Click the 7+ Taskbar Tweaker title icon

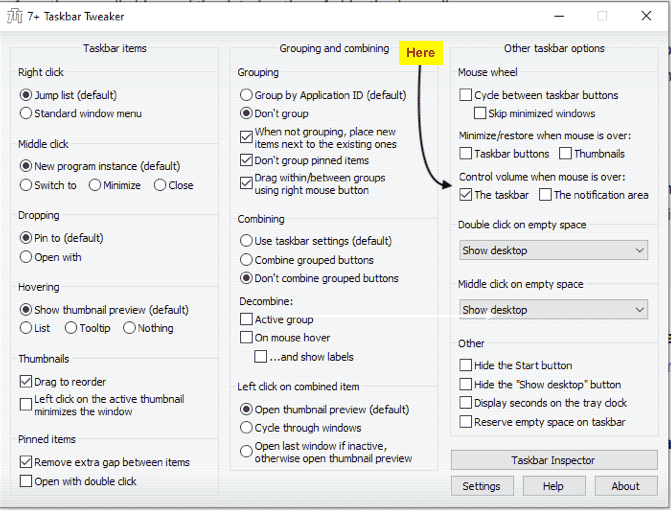(17, 16)
